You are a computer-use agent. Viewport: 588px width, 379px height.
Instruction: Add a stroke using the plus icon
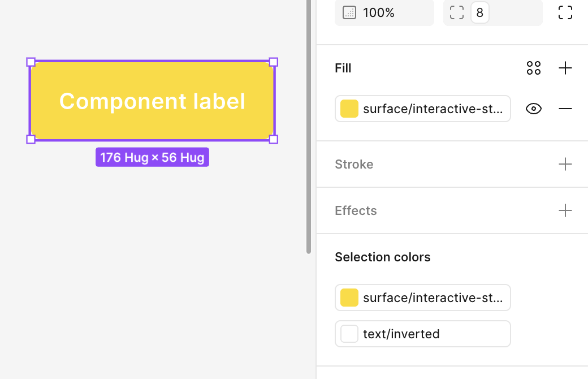tap(565, 165)
